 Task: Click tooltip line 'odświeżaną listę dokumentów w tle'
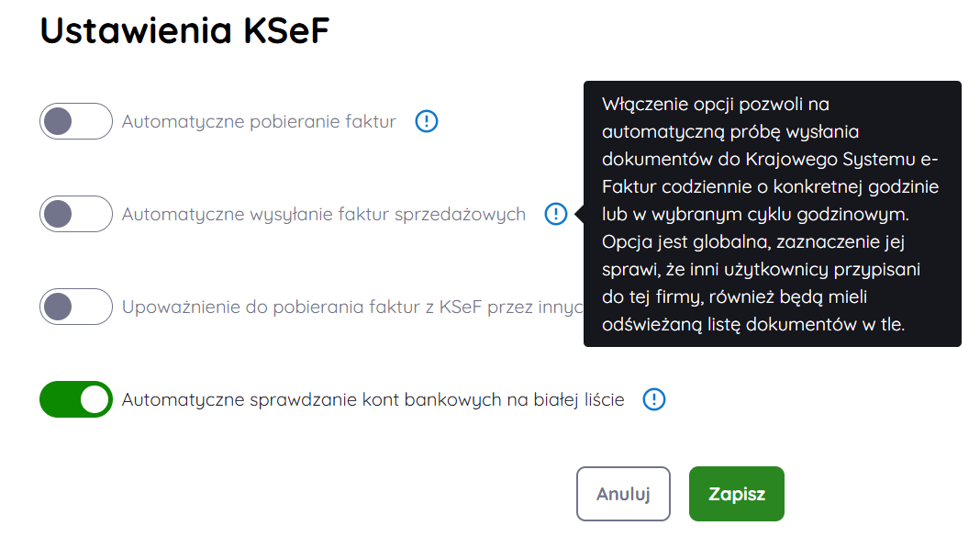[x=752, y=324]
